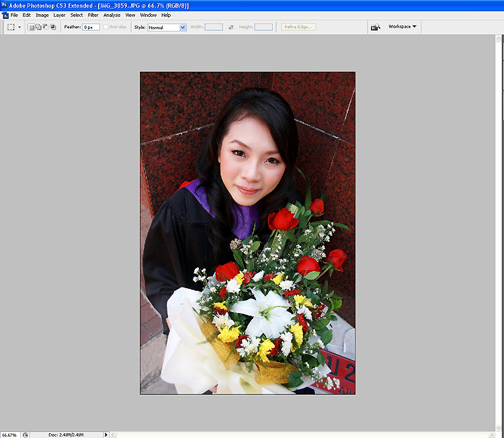Select the Subtract from selection icon
The width and height of the screenshot is (504, 438).
(46, 27)
